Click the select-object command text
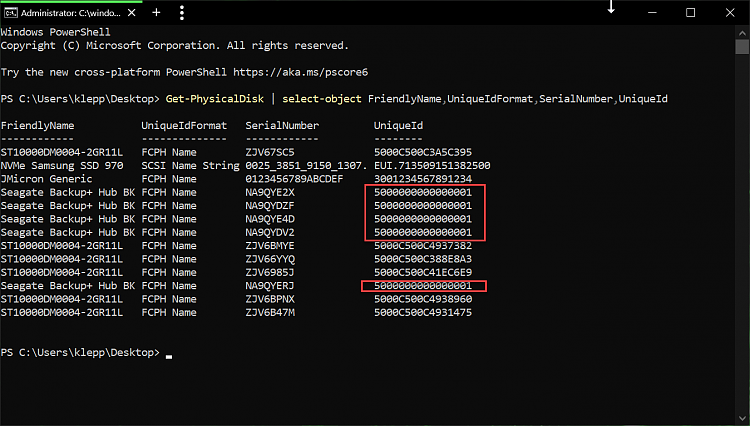Image resolution: width=750 pixels, height=426 pixels. click(x=322, y=99)
